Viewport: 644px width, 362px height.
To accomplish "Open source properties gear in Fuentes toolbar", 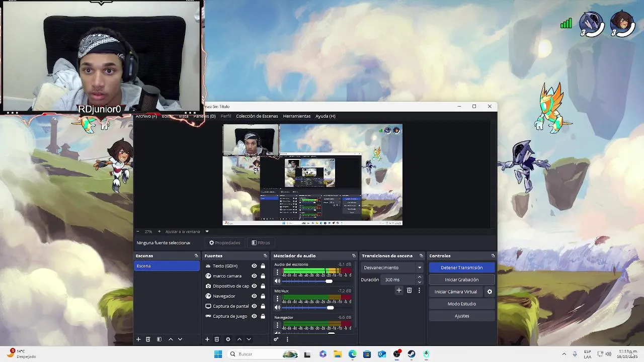I will tap(228, 339).
